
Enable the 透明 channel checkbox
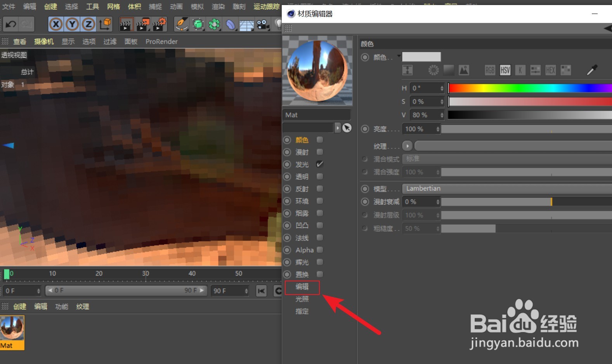[320, 176]
